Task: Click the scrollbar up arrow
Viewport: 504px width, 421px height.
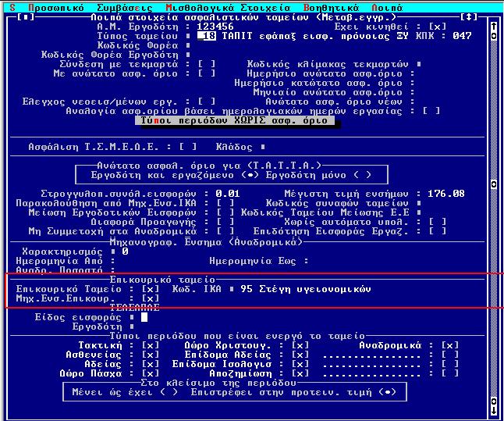Action: [x=494, y=26]
